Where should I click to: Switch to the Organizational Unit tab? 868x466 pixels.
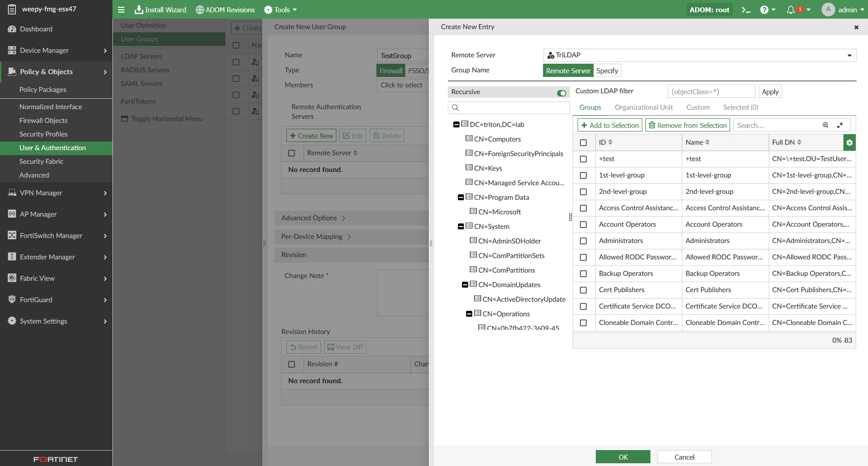coord(644,107)
